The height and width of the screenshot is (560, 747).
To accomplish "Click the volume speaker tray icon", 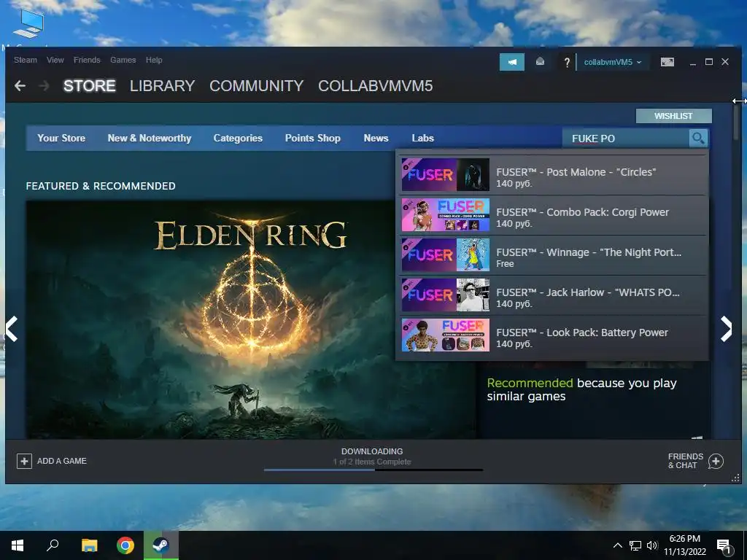I will (x=652, y=545).
